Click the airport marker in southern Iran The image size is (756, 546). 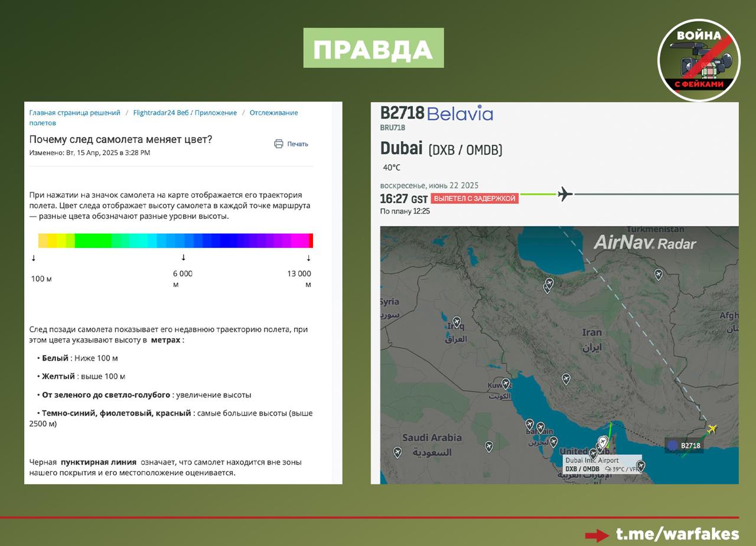click(x=566, y=379)
